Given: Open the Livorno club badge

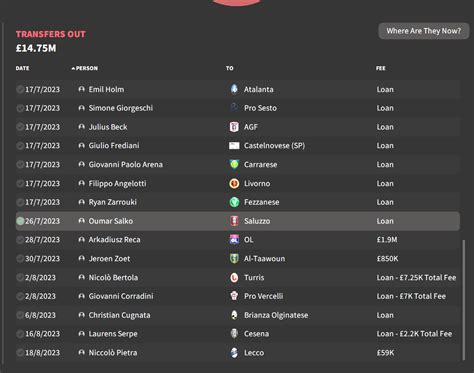Looking at the screenshot, I should point(234,183).
